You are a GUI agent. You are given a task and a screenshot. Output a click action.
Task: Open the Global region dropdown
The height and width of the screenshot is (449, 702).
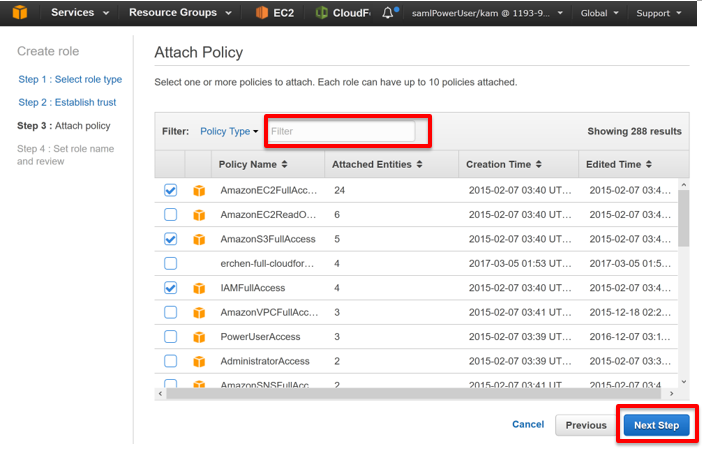[599, 13]
